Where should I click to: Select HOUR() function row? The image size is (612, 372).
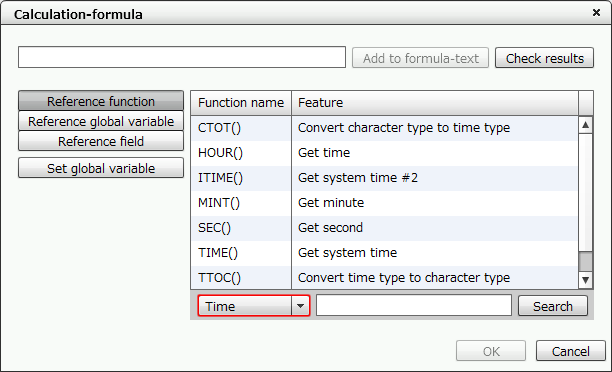point(384,153)
